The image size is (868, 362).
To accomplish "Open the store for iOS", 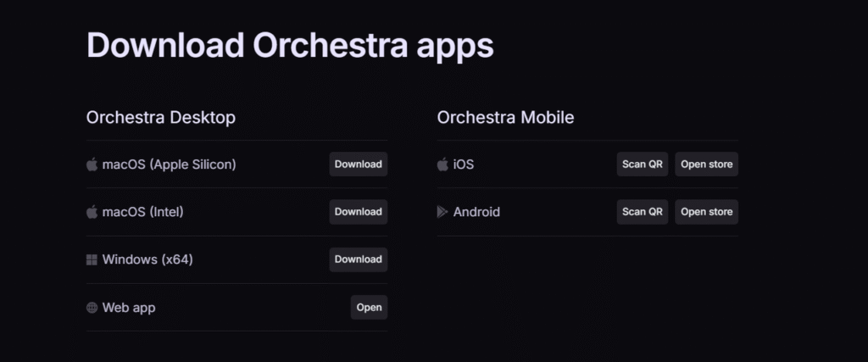I will click(706, 164).
